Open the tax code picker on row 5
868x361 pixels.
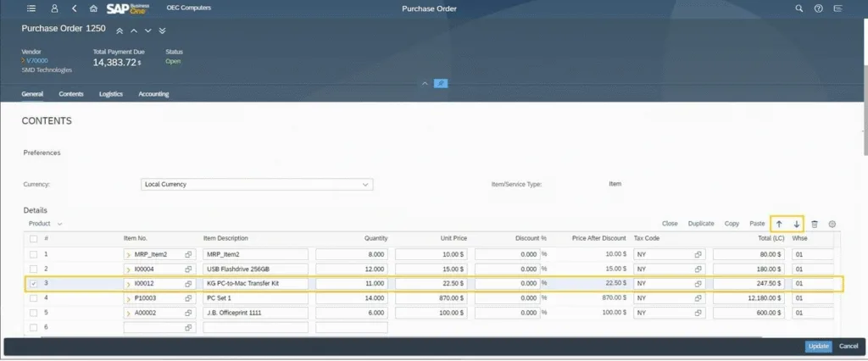[698, 313]
